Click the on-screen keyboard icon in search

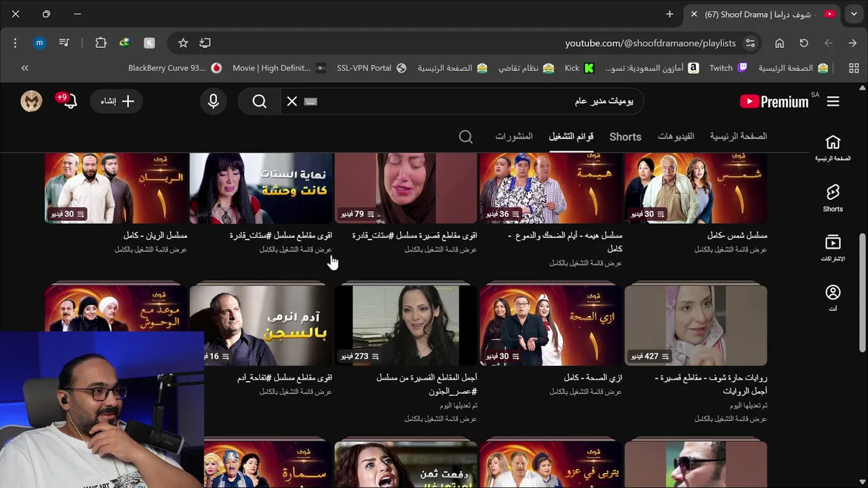[311, 102]
